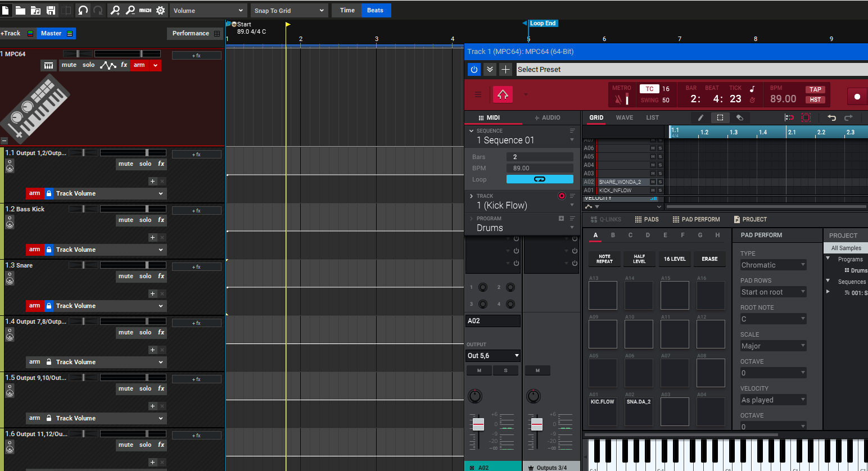Viewport: 868px width, 471px height.
Task: Click the save disk icon
Action: (x=51, y=10)
